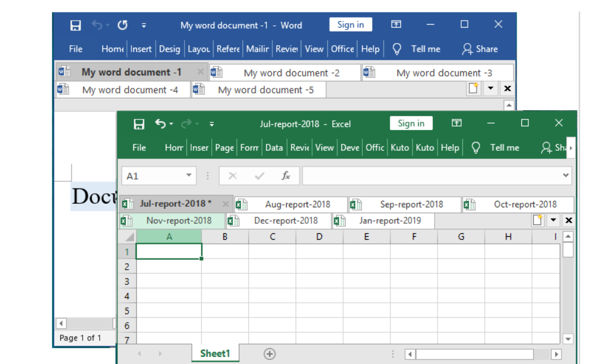This screenshot has height=364, width=598.
Task: Click the Save icon in Excel title bar
Action: pos(139,124)
